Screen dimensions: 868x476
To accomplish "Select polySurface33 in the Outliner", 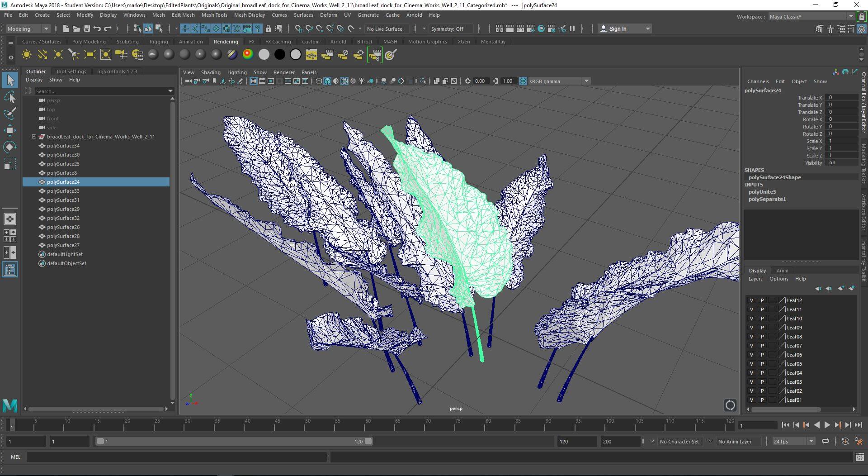I will 63,191.
